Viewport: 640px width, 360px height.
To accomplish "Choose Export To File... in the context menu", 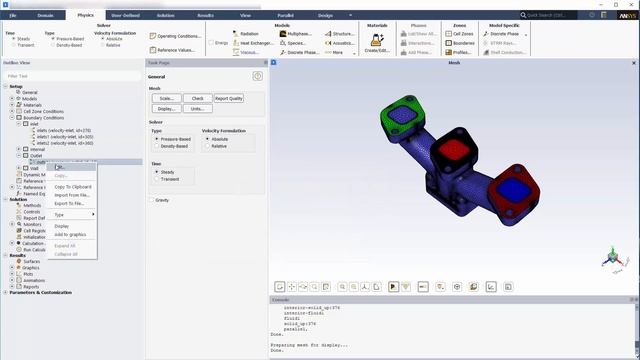I will tap(72, 203).
